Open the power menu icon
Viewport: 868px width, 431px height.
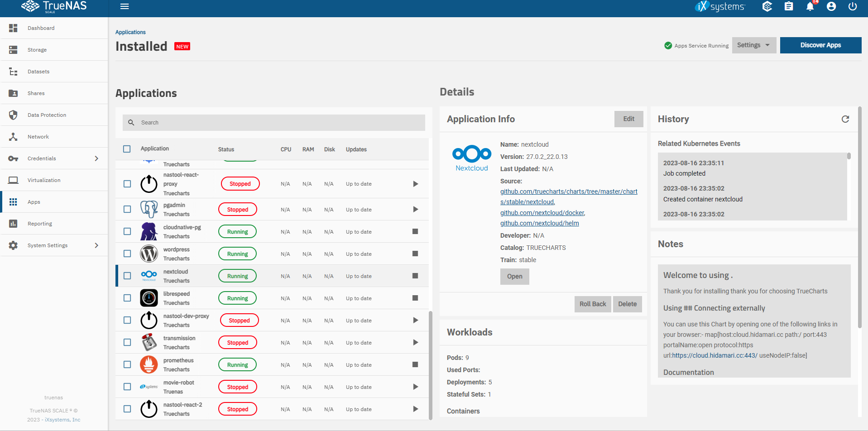(x=853, y=7)
